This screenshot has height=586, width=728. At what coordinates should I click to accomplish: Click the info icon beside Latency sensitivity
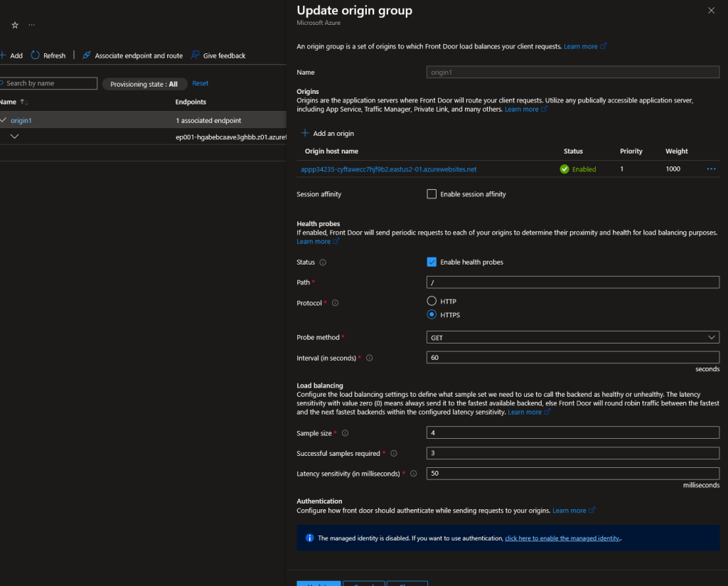pos(413,474)
